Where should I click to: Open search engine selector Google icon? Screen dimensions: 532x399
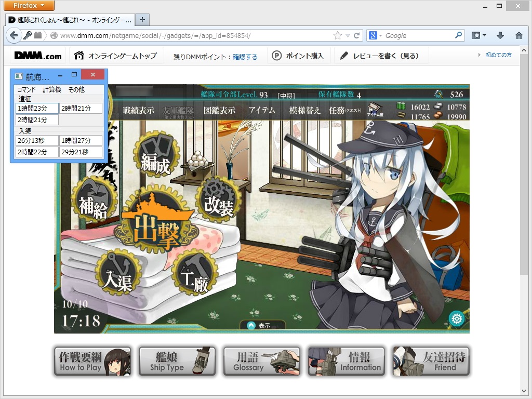[x=375, y=35]
